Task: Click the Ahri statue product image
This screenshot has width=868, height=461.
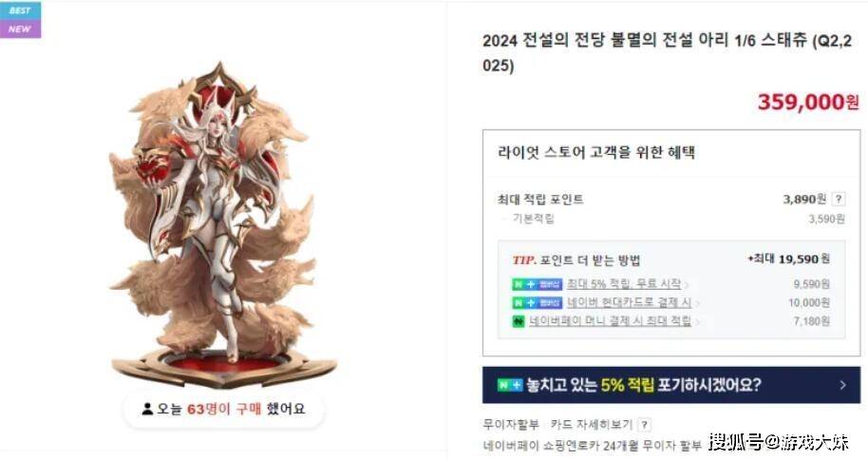Action: pyautogui.click(x=223, y=224)
